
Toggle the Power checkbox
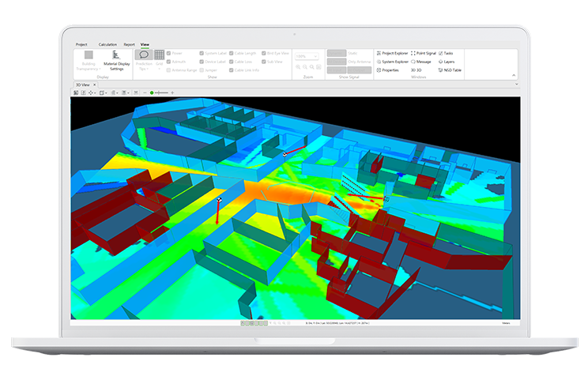(x=169, y=53)
